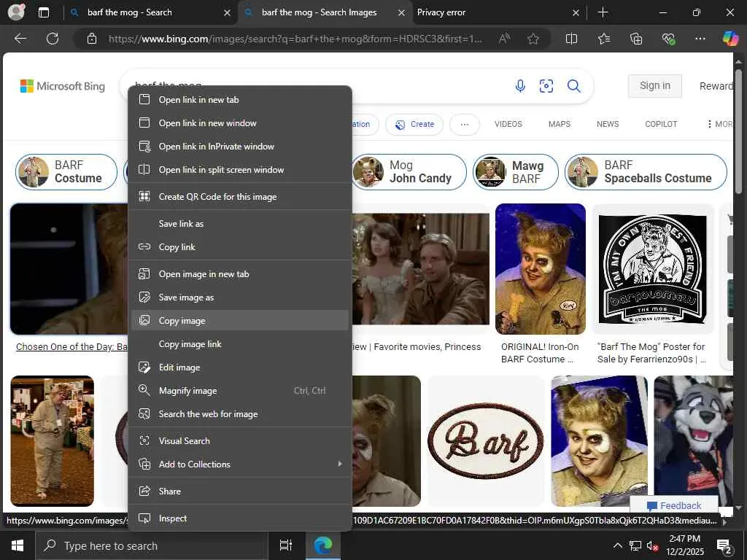Open the Barf embroidered patch thumbnail
The image size is (747, 560).
click(485, 440)
